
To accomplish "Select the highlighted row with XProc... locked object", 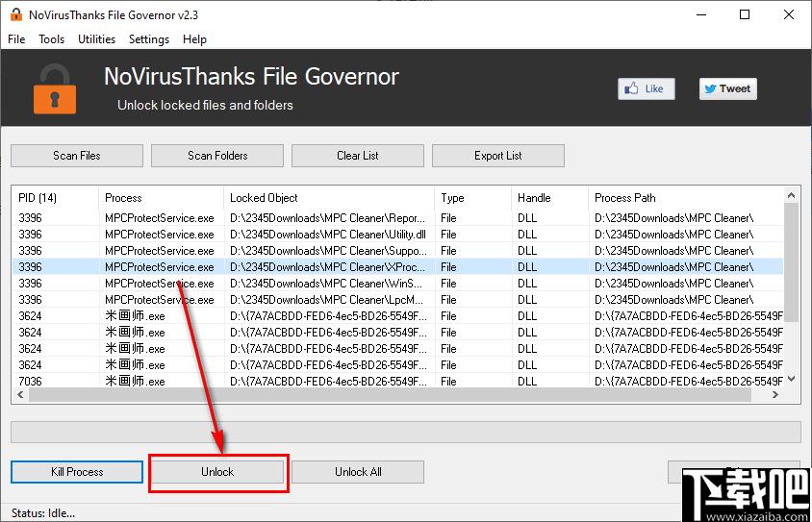I will [x=397, y=267].
